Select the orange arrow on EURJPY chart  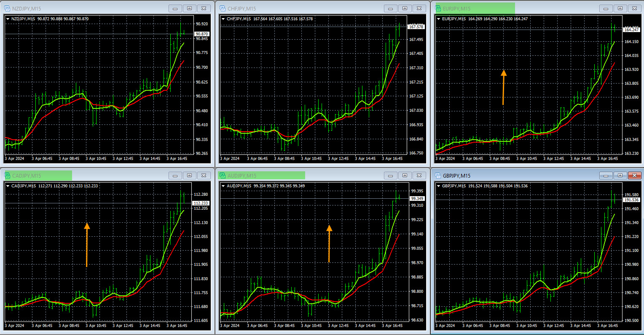coord(503,87)
